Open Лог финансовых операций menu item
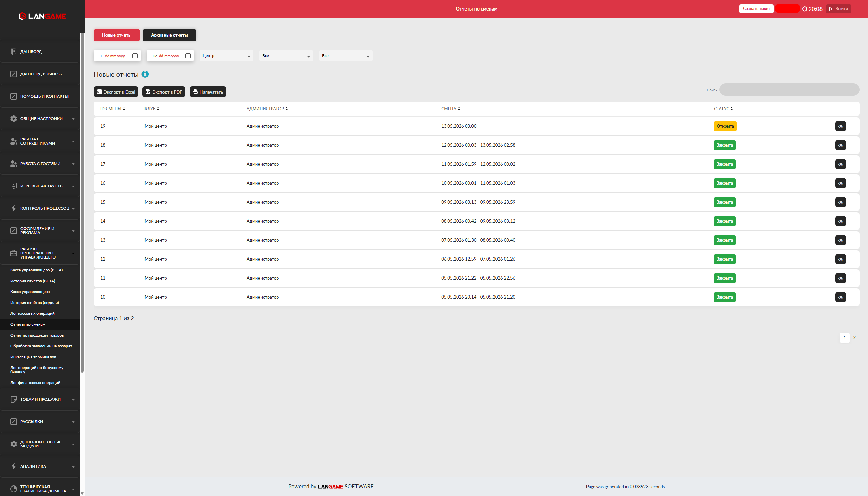 tap(35, 383)
